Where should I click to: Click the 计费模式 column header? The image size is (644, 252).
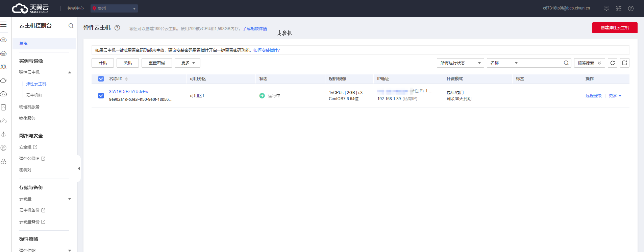pos(454,79)
